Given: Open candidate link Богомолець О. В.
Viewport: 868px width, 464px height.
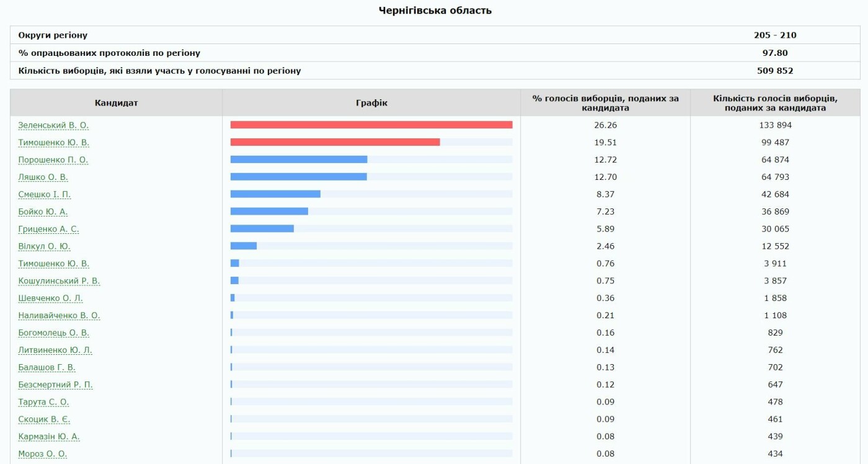Looking at the screenshot, I should 53,333.
